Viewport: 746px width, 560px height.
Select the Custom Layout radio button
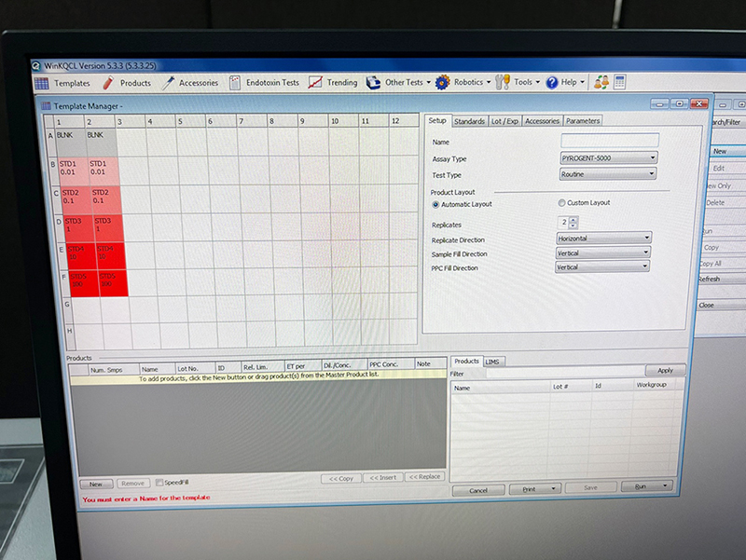tap(561, 203)
